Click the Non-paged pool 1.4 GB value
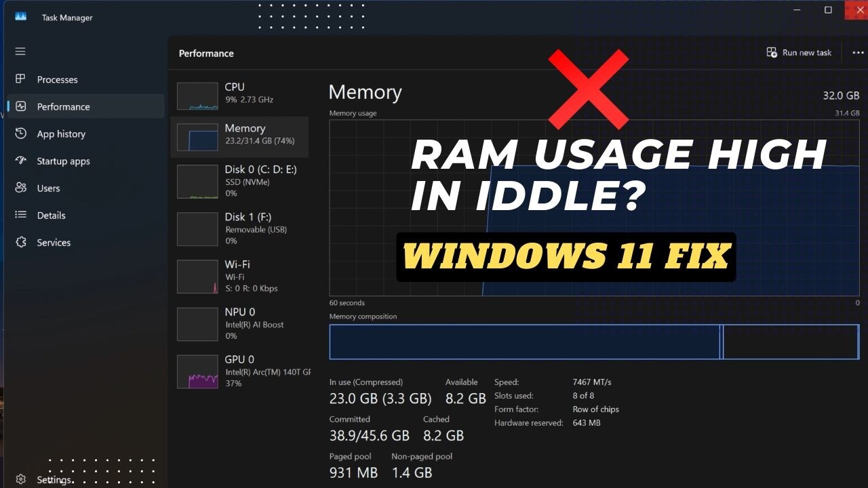 point(412,472)
